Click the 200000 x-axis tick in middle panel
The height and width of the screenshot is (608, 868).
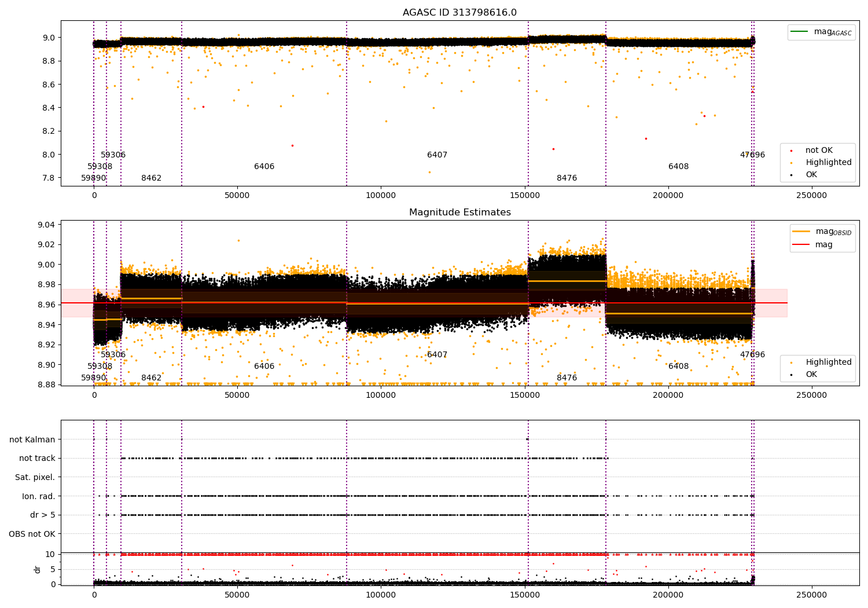(668, 395)
